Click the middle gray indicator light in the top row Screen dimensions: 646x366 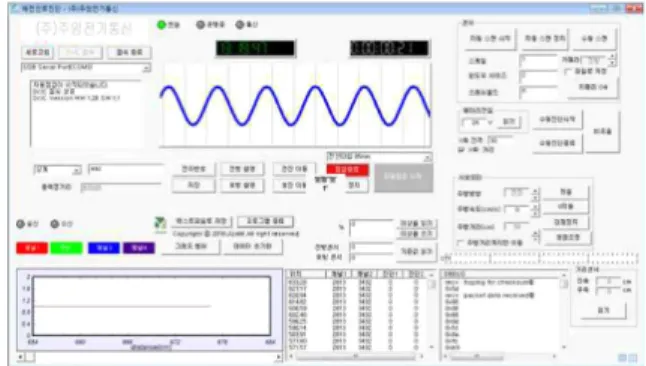pyautogui.click(x=201, y=25)
